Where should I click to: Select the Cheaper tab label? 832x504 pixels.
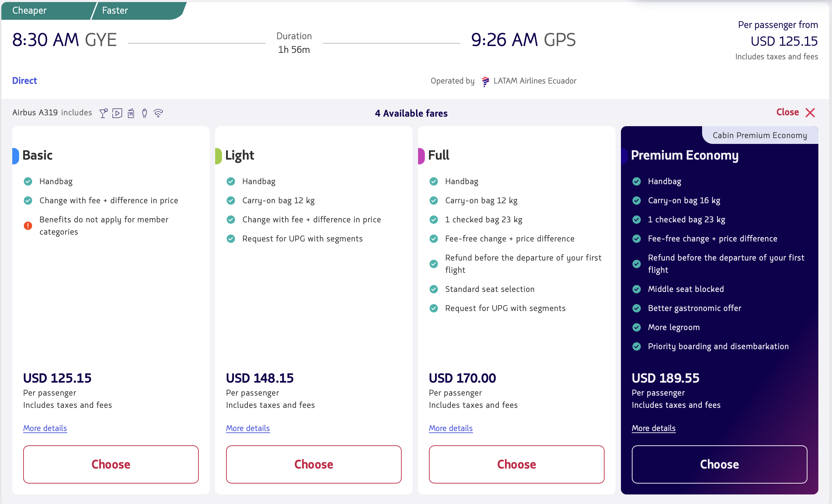(x=29, y=11)
